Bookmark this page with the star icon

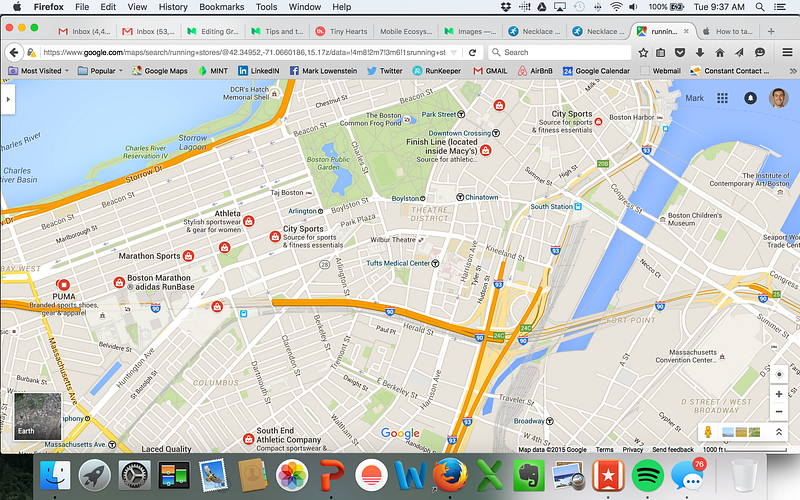[x=643, y=52]
